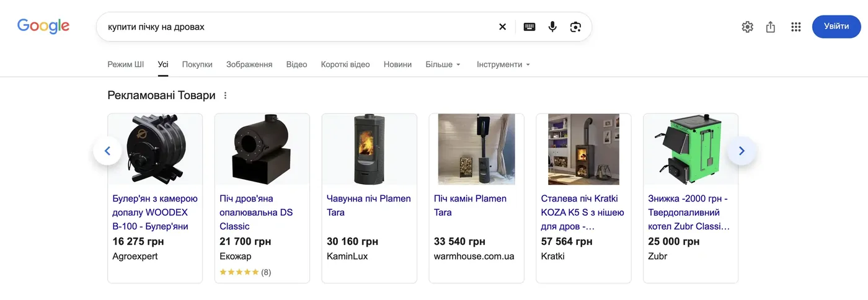Open the three-dot menu beside Рекламовані Товари

coord(225,95)
